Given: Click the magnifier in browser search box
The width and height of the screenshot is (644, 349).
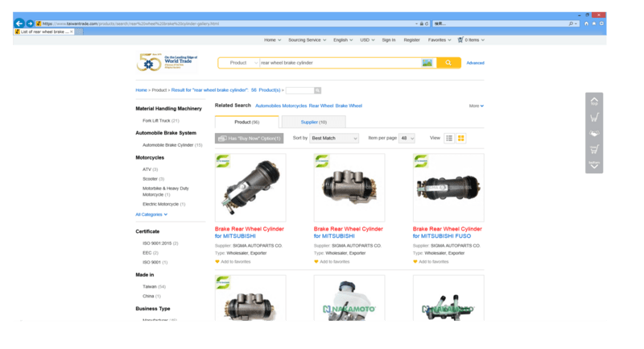Looking at the screenshot, I should 571,23.
